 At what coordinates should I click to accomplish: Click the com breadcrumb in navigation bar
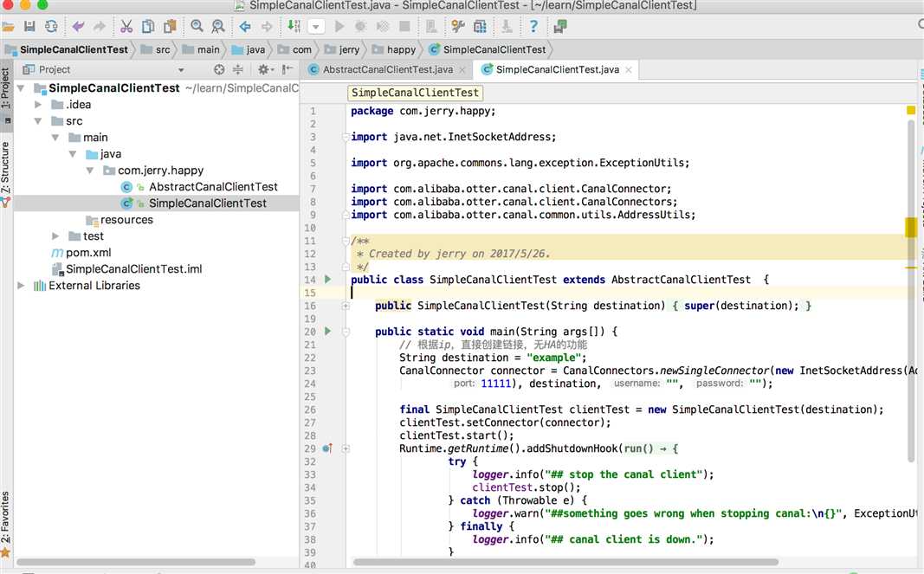coord(294,49)
